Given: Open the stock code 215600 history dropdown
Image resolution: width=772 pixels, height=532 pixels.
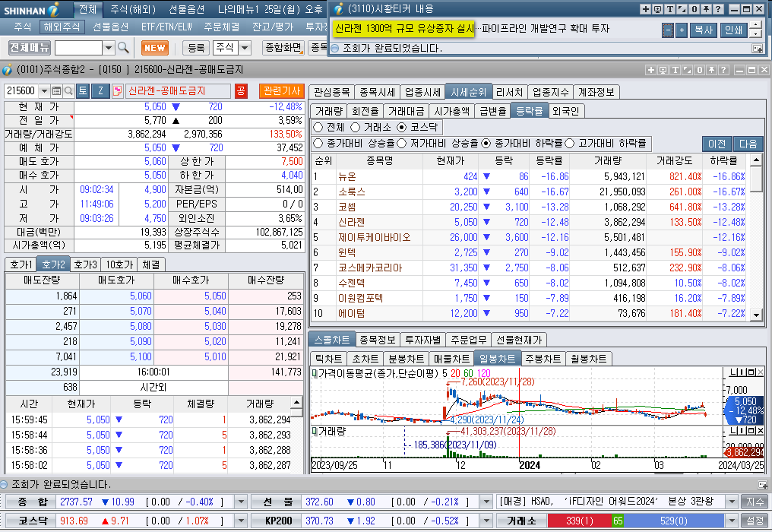Looking at the screenshot, I should coord(44,90).
